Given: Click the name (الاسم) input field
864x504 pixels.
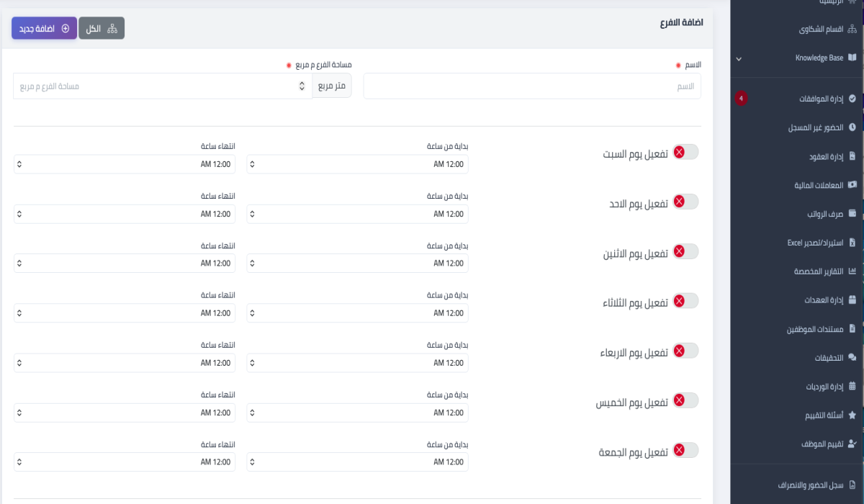Looking at the screenshot, I should [x=531, y=86].
